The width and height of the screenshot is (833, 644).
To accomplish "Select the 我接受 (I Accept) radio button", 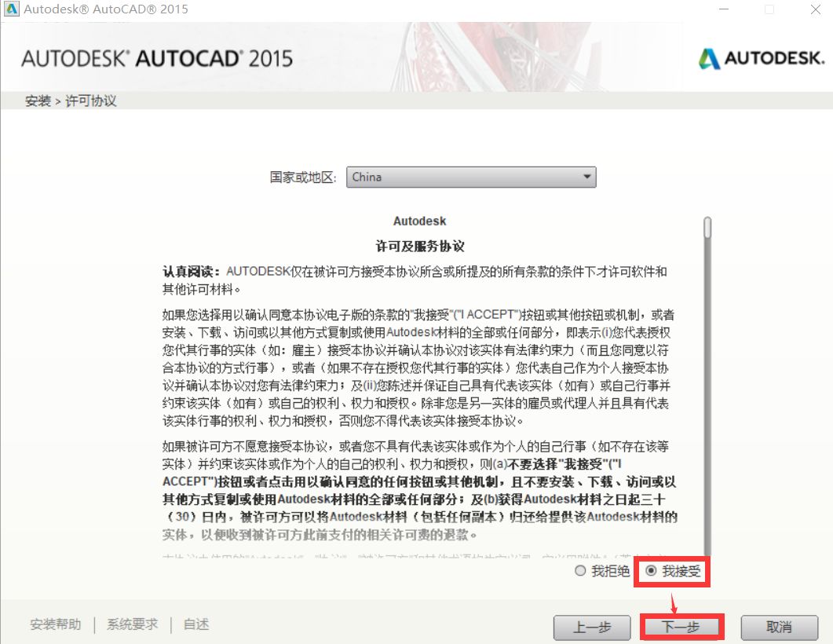I will click(x=651, y=571).
